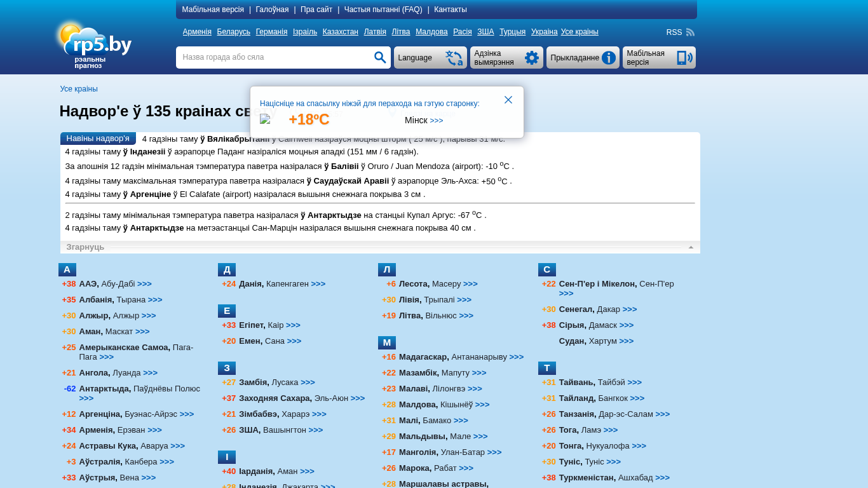Collapse news with Згарнуць
Image resolution: width=868 pixels, height=488 pixels.
(85, 247)
